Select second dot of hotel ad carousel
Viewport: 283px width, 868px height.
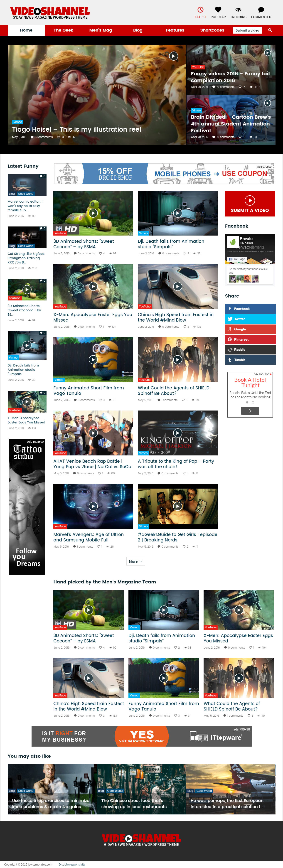tap(253, 402)
